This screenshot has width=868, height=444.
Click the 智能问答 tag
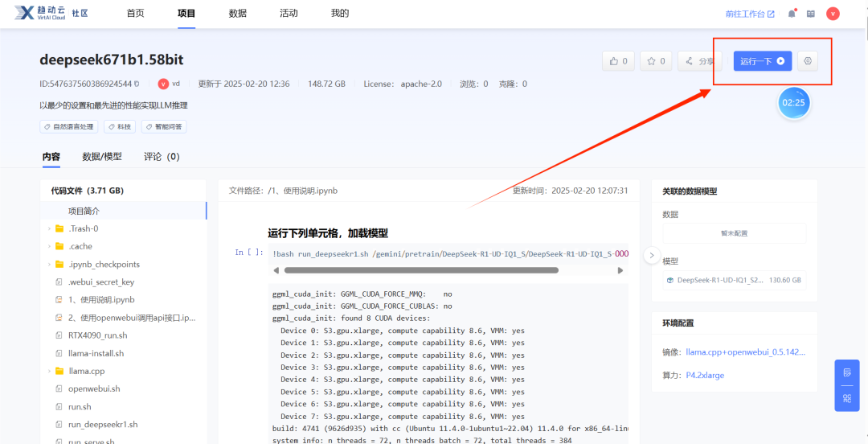coord(164,127)
